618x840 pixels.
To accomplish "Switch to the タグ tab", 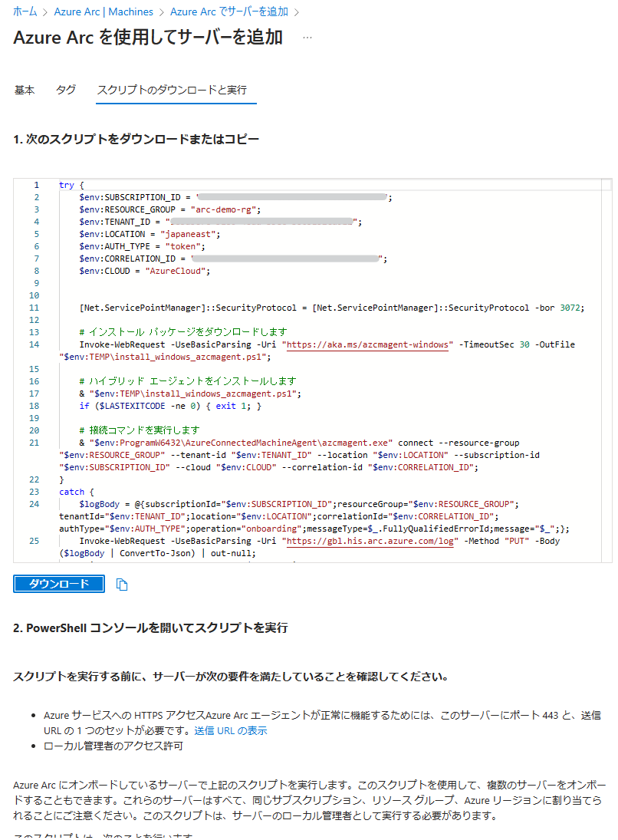I will click(x=66, y=90).
